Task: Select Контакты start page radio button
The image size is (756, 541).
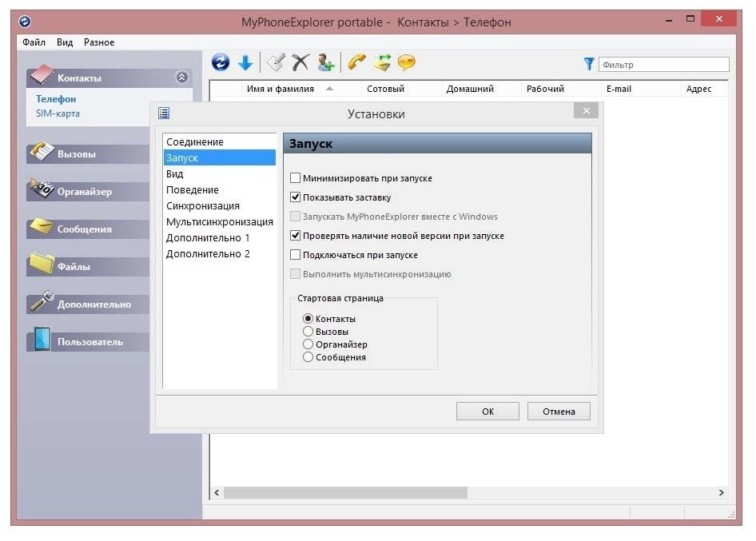Action: 308,319
